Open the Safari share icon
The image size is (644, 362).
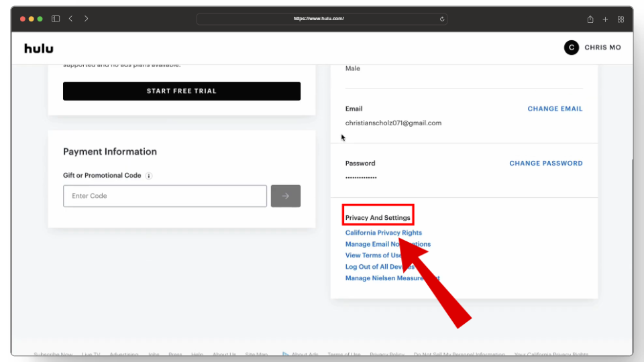(x=590, y=19)
